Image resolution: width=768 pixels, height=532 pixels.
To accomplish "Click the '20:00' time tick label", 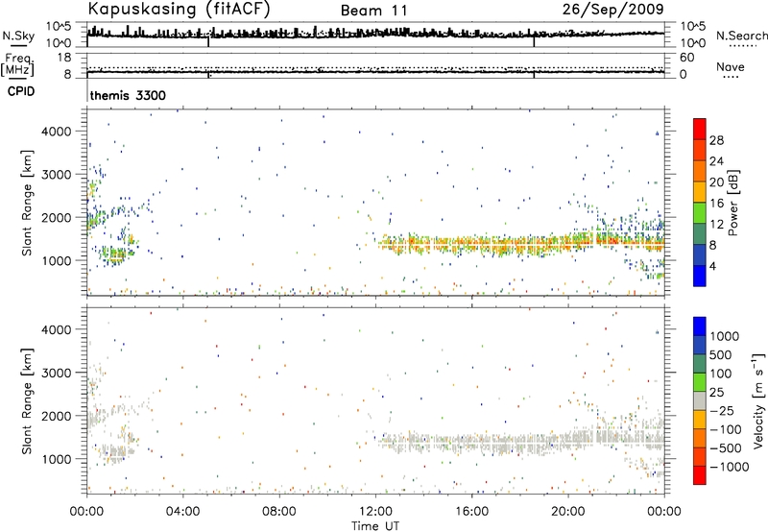I will pyautogui.click(x=568, y=512).
